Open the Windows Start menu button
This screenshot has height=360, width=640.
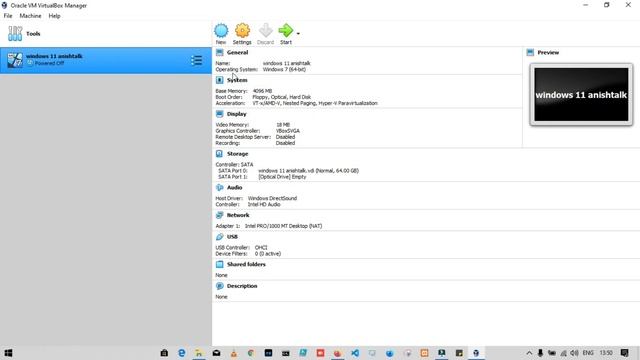point(8,353)
